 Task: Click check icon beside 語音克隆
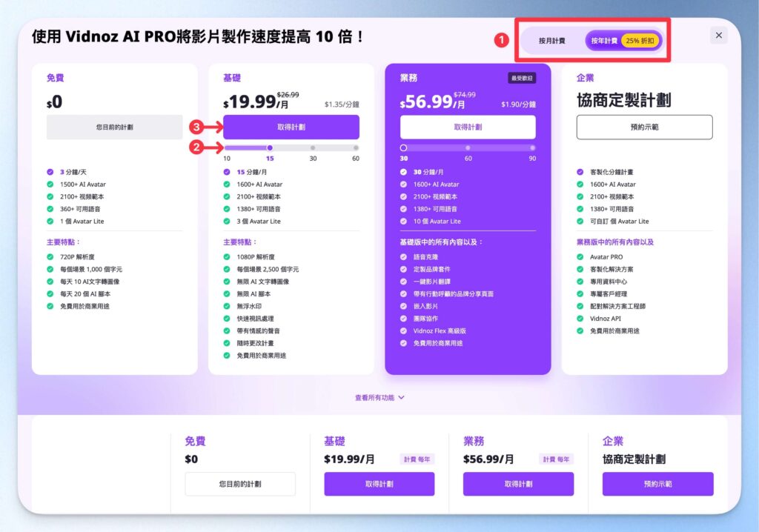pyautogui.click(x=403, y=256)
